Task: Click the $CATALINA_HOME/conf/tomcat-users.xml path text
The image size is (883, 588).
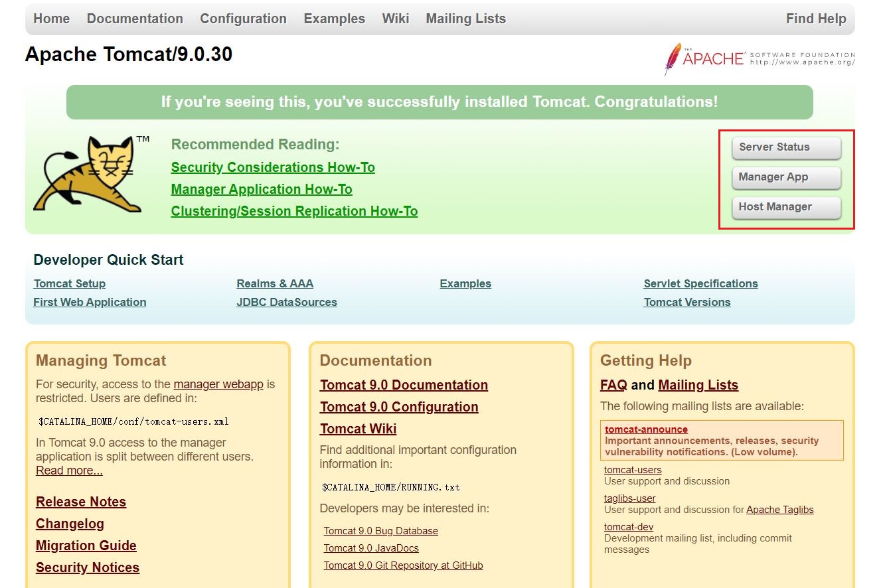Action: click(134, 421)
